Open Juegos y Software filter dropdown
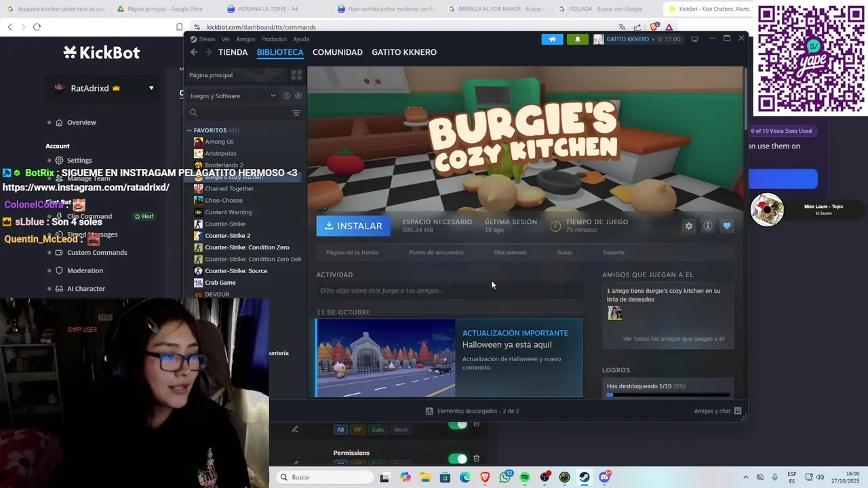This screenshot has width=868, height=488. coord(233,96)
